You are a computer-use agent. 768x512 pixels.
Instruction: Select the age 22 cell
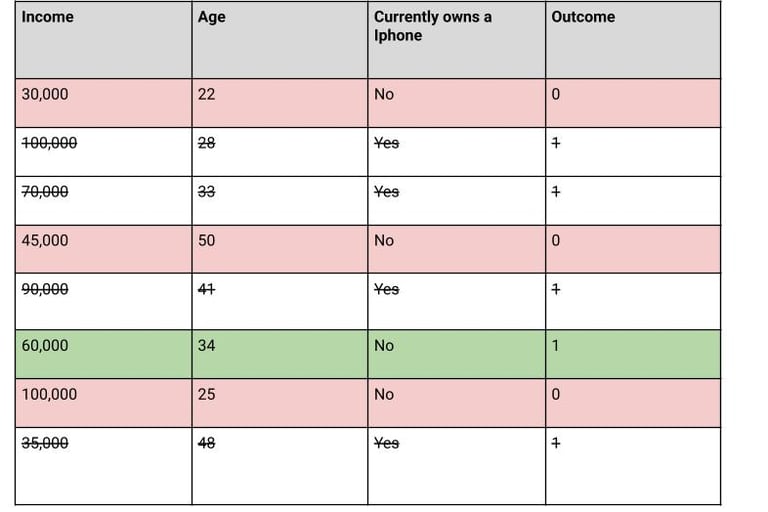point(207,94)
